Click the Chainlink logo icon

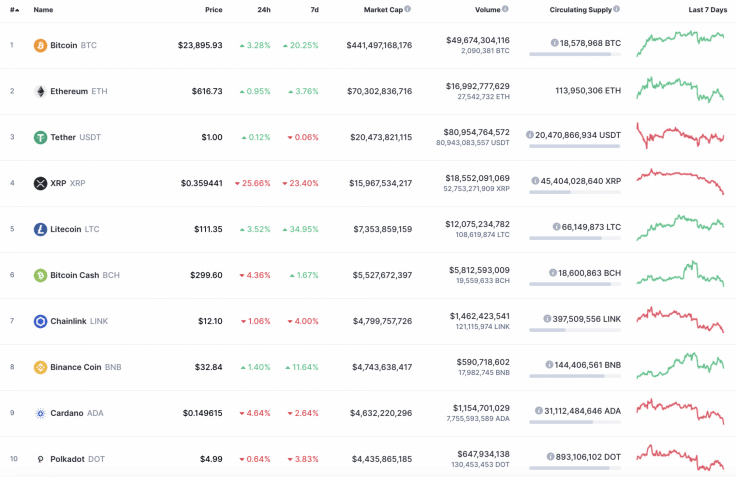point(40,321)
